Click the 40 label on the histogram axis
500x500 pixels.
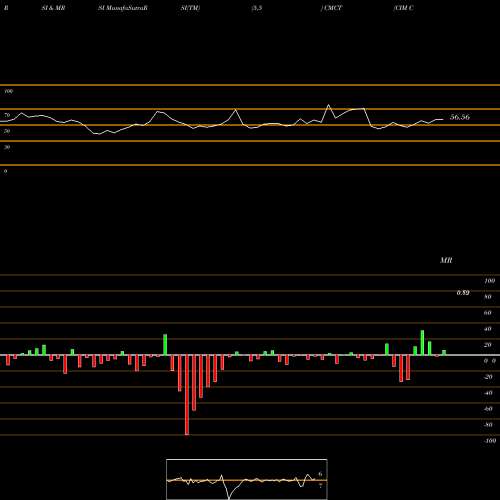click(488, 329)
